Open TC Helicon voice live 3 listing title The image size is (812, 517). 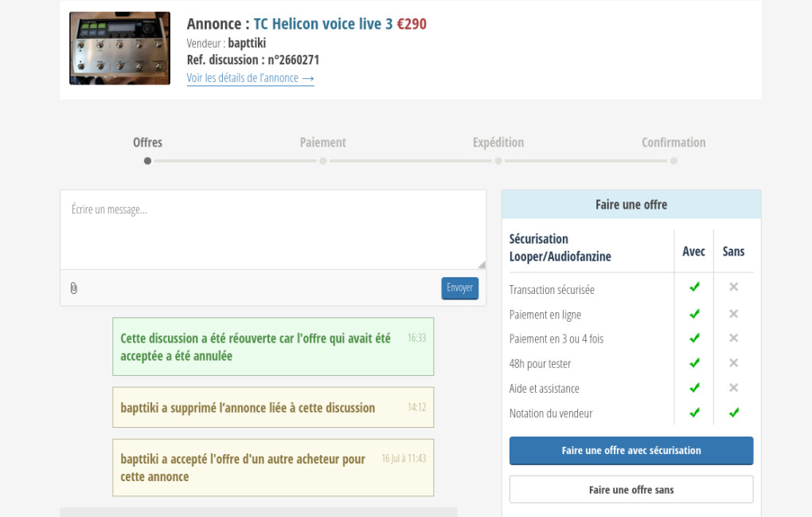(x=322, y=24)
